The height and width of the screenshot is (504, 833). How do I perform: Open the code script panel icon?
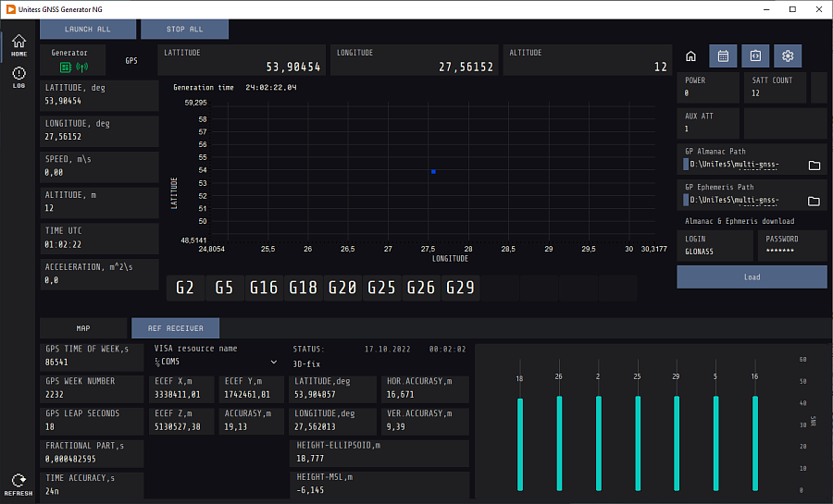pos(755,56)
